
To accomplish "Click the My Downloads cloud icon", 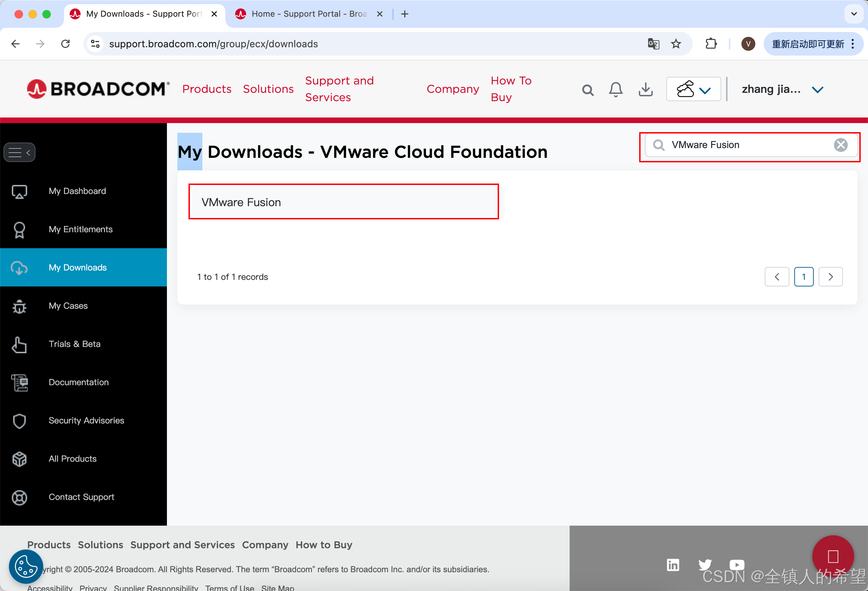I will click(x=19, y=268).
